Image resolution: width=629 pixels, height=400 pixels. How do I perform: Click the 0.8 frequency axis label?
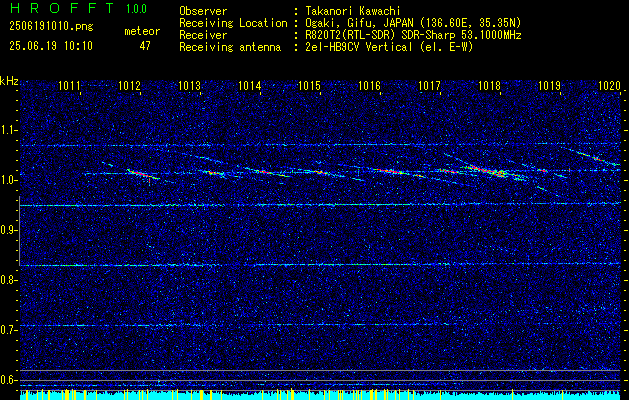coord(8,280)
